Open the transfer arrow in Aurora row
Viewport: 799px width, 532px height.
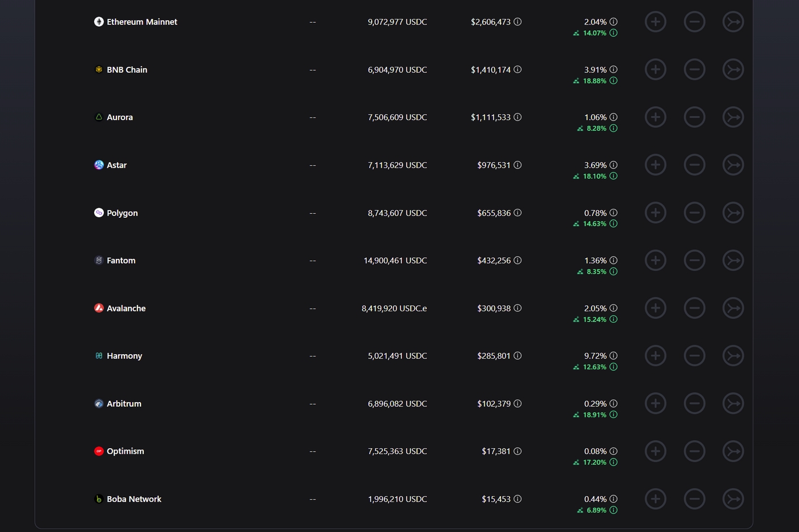(x=733, y=117)
